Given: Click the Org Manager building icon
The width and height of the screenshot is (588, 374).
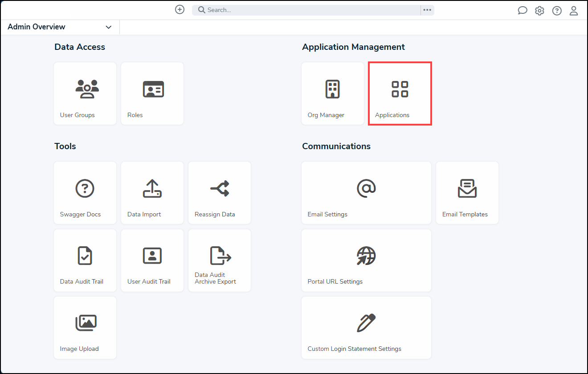Looking at the screenshot, I should [332, 89].
